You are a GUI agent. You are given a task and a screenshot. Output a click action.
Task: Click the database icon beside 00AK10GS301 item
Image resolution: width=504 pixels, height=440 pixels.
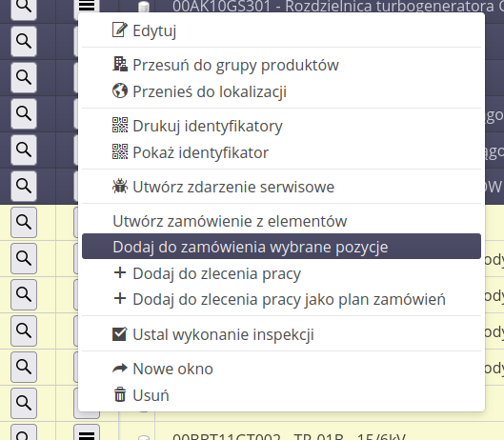click(143, 7)
